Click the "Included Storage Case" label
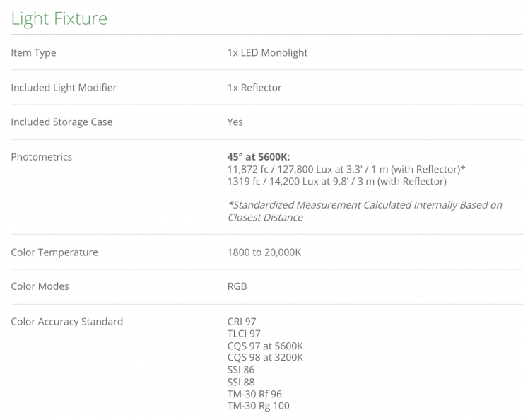This screenshot has height=420, width=523. point(61,122)
